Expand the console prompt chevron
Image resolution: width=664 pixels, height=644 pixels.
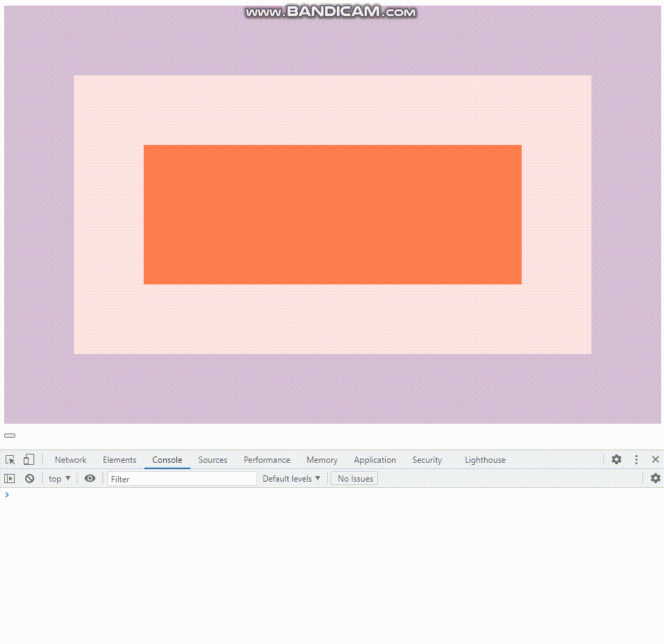7,495
